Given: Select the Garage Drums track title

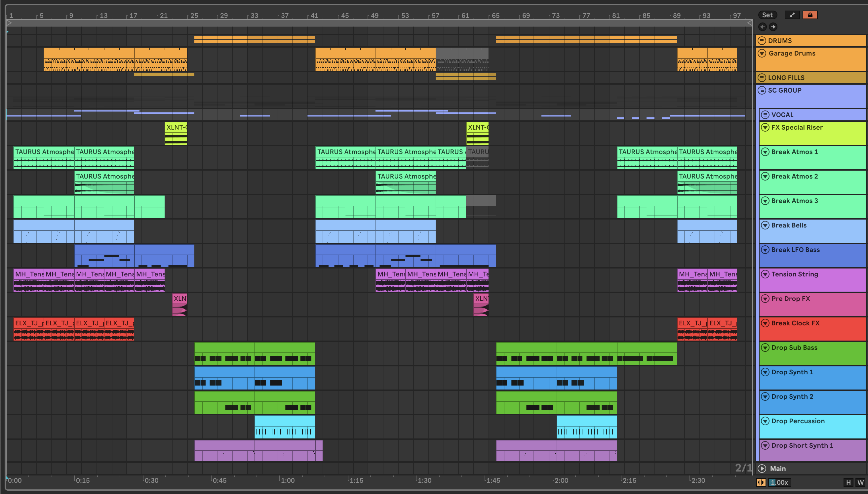Looking at the screenshot, I should [792, 53].
